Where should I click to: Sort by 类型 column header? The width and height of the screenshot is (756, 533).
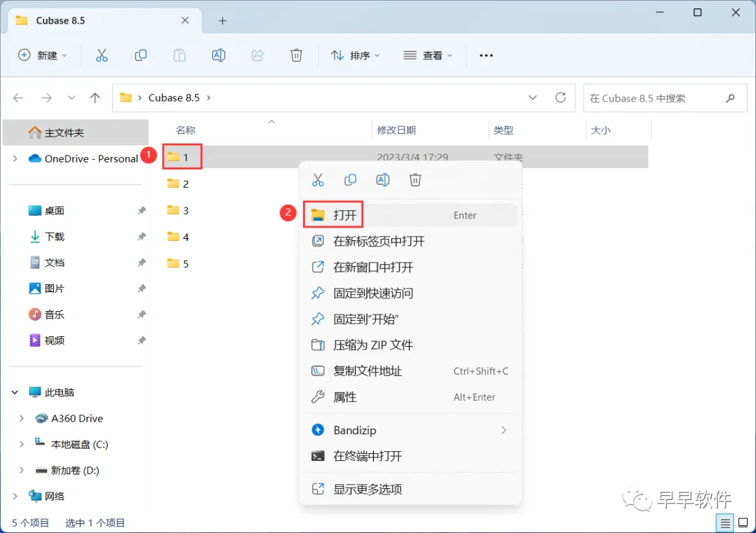503,130
